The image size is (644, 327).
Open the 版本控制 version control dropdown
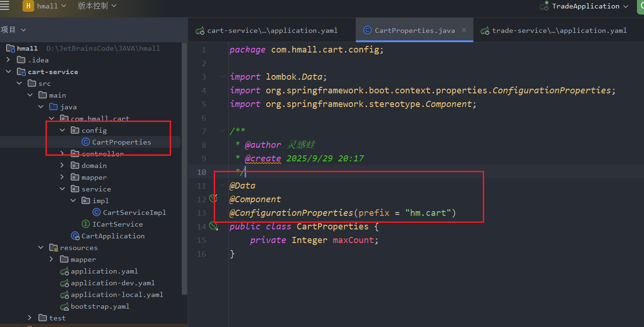(x=97, y=6)
